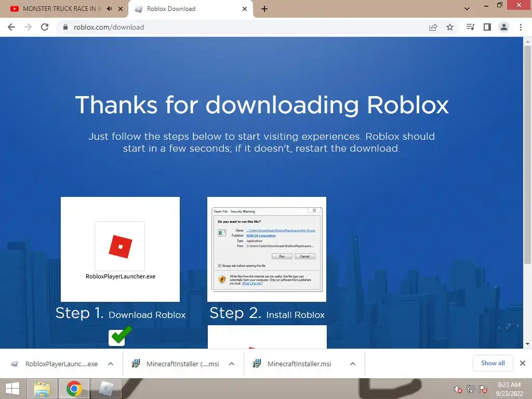Bookmark this page with the star
The height and width of the screenshot is (399, 532).
tap(450, 27)
